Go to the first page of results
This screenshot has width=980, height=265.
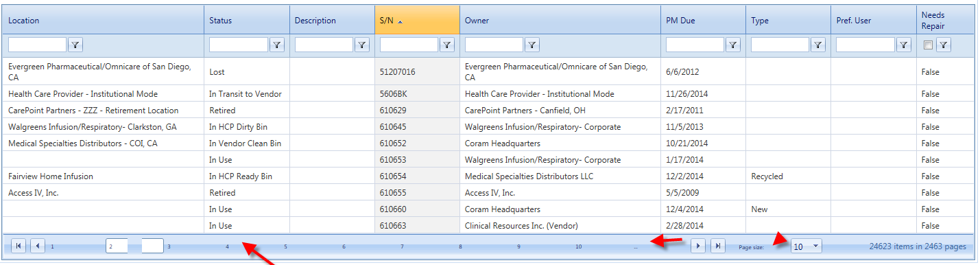[x=19, y=246]
